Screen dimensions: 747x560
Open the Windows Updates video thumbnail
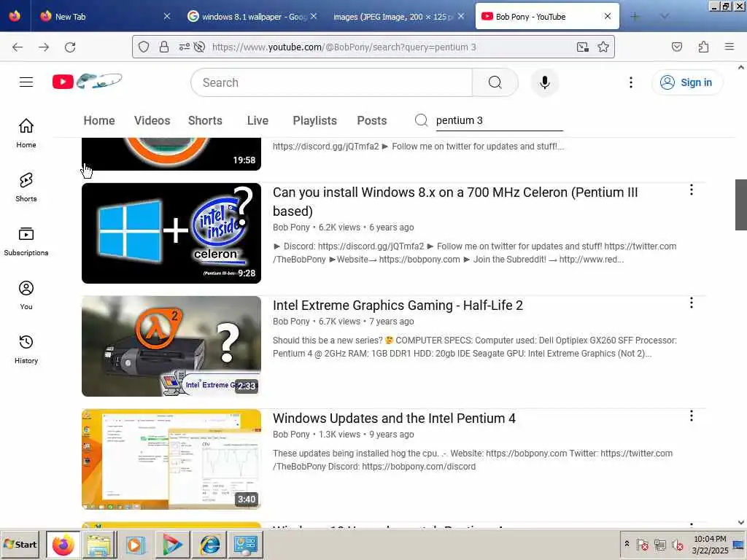pos(171,459)
